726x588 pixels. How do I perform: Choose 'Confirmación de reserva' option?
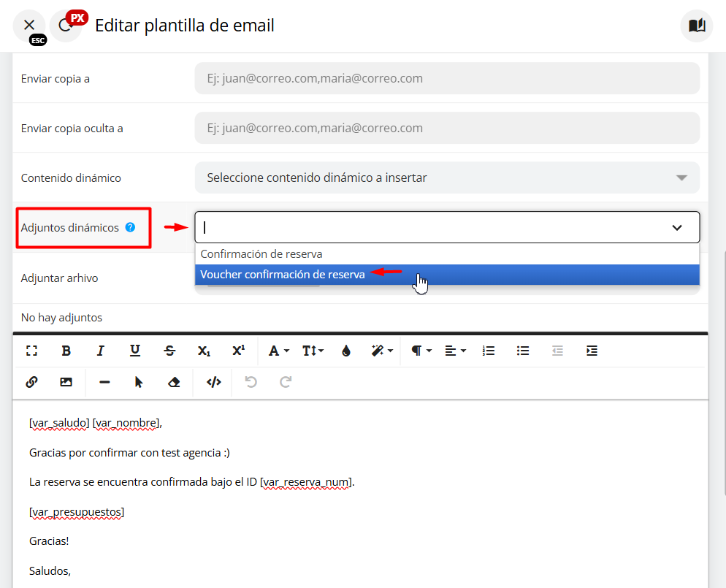point(261,254)
